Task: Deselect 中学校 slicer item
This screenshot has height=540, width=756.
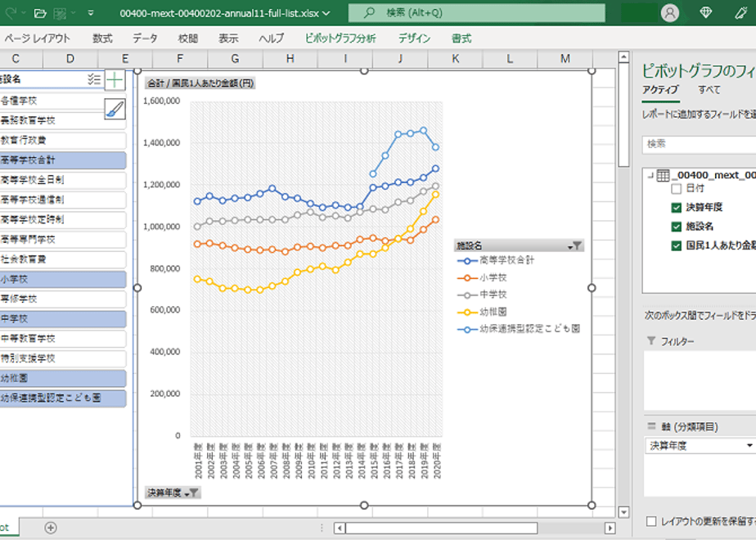Action: click(63, 319)
